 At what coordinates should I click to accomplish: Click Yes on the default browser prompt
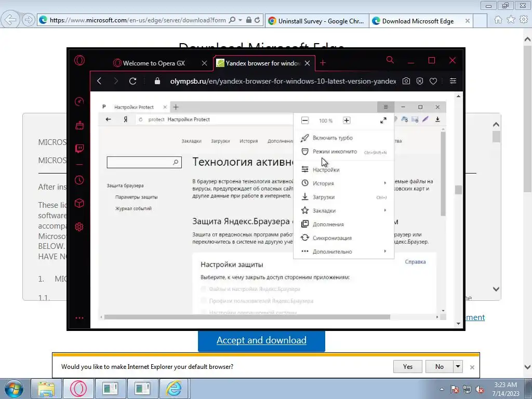(407, 367)
